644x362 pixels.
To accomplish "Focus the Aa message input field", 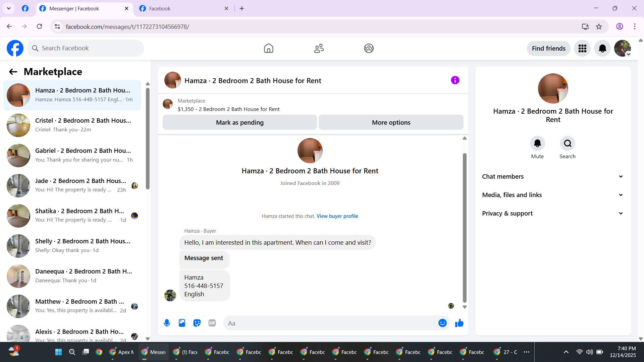I will [330, 323].
